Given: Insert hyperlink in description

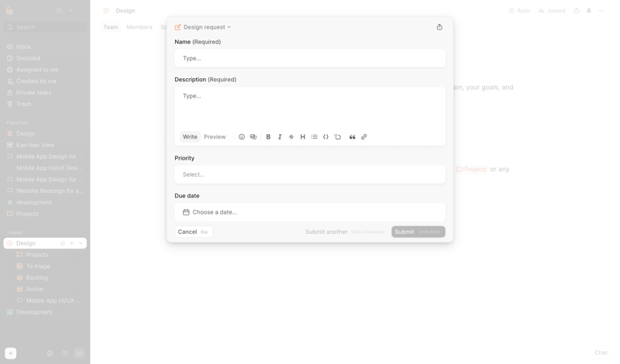Looking at the screenshot, I should point(363,137).
